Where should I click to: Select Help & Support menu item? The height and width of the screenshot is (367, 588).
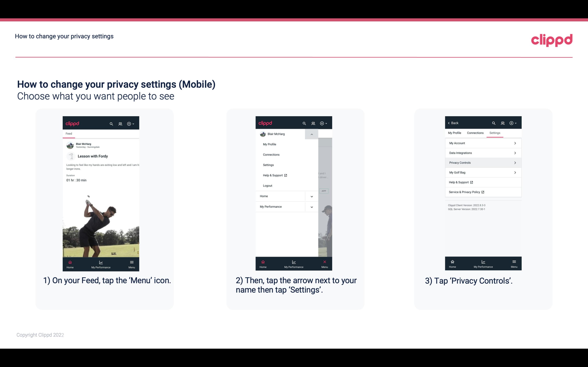(274, 175)
